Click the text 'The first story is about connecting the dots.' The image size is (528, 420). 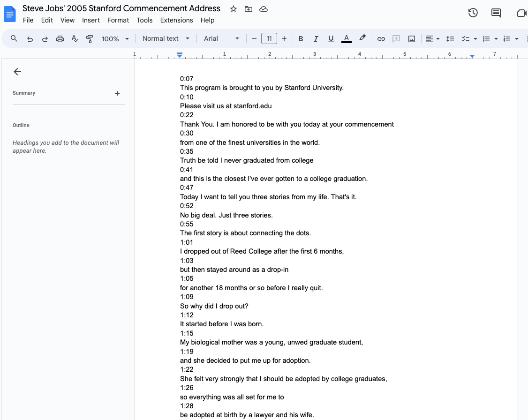tap(246, 233)
